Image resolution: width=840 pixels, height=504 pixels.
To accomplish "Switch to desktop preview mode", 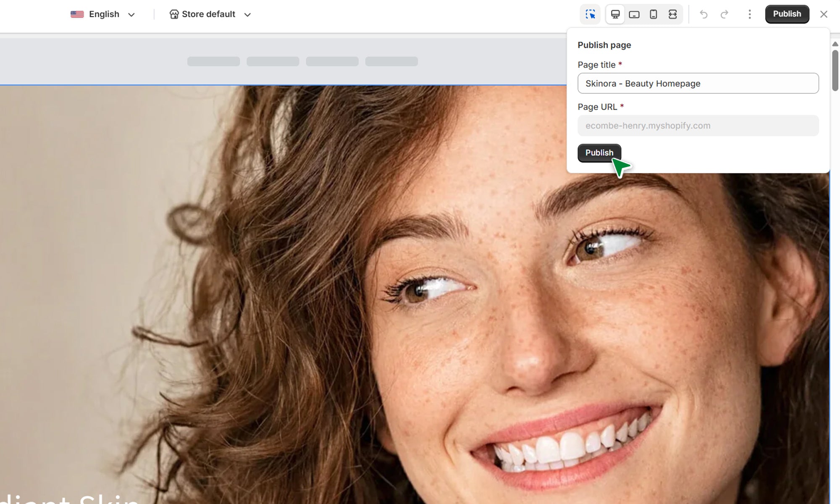I will [x=615, y=14].
